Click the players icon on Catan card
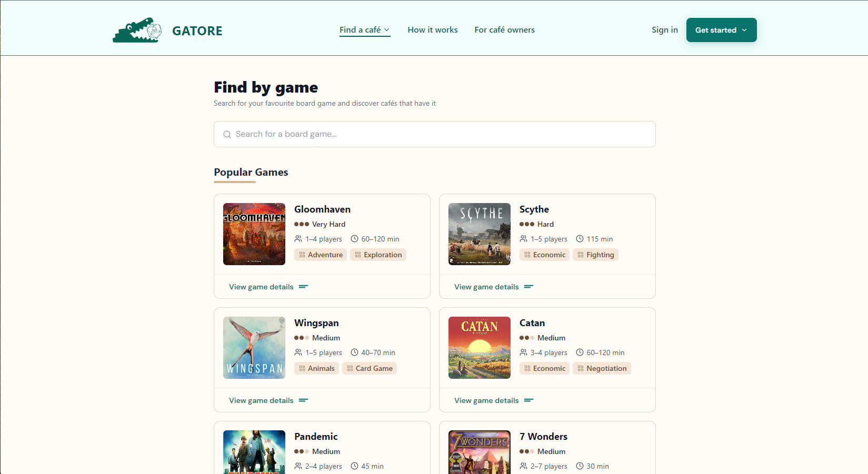Image resolution: width=868 pixels, height=474 pixels. [524, 352]
